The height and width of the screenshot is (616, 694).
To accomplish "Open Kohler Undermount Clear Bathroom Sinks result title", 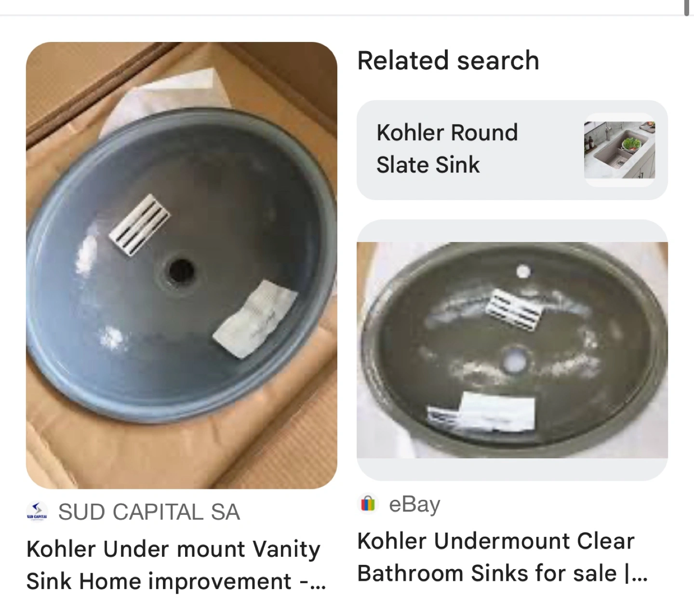I will pyautogui.click(x=502, y=557).
